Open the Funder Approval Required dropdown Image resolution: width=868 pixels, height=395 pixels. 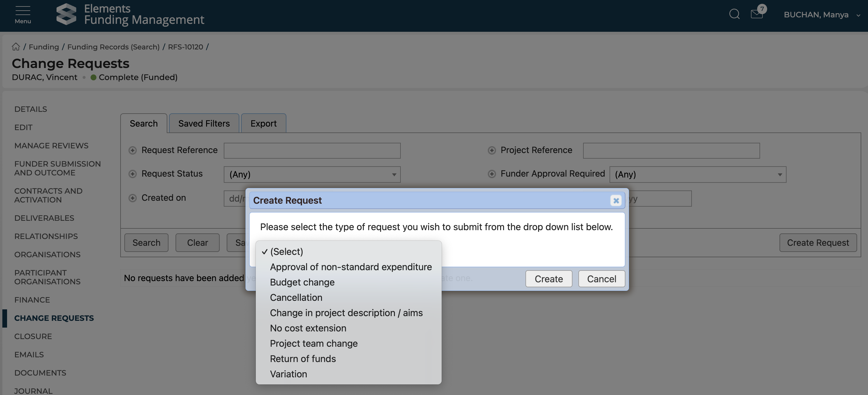[697, 175]
